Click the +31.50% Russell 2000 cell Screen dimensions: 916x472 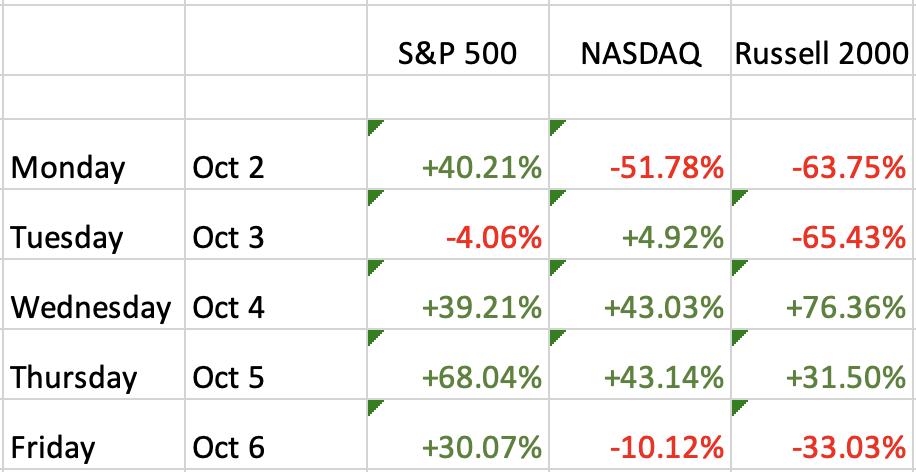click(823, 365)
